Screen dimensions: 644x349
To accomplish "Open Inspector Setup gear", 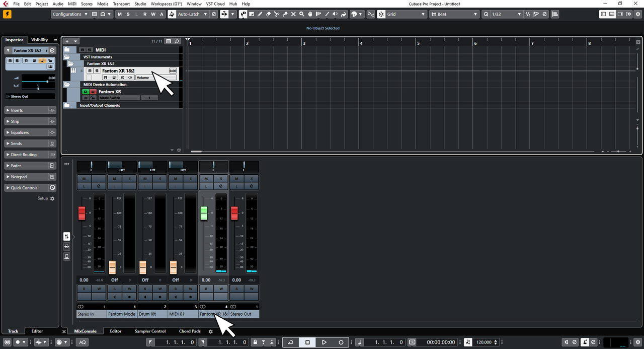I will (x=52, y=198).
